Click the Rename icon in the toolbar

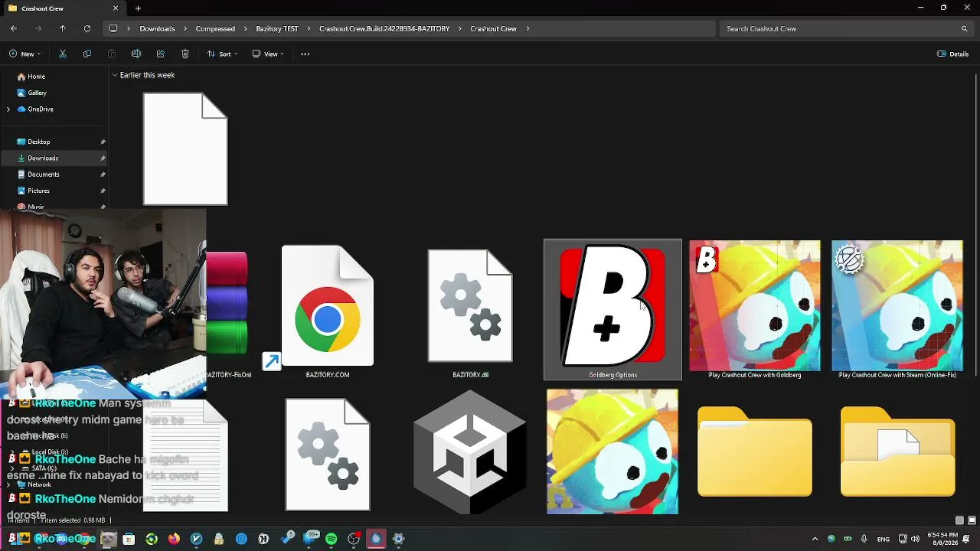pyautogui.click(x=136, y=54)
